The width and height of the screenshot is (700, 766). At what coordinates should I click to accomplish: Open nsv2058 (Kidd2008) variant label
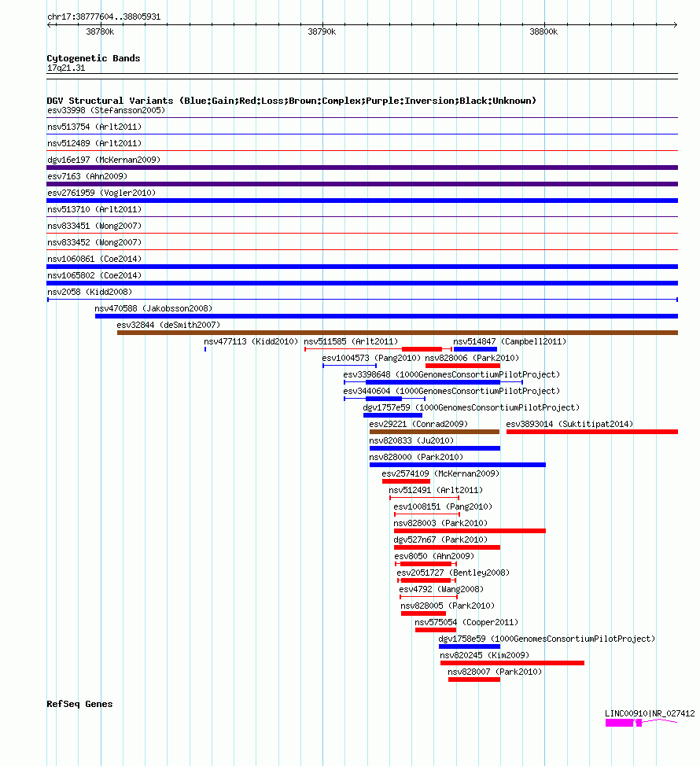coord(90,292)
